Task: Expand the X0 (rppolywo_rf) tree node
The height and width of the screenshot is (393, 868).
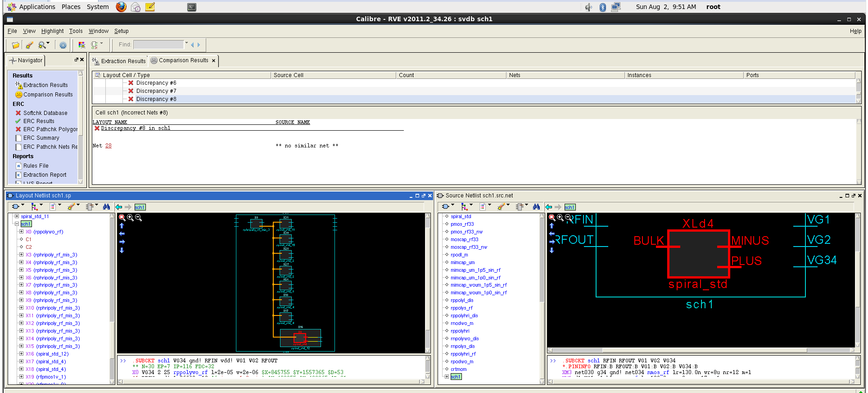Action: pos(21,232)
